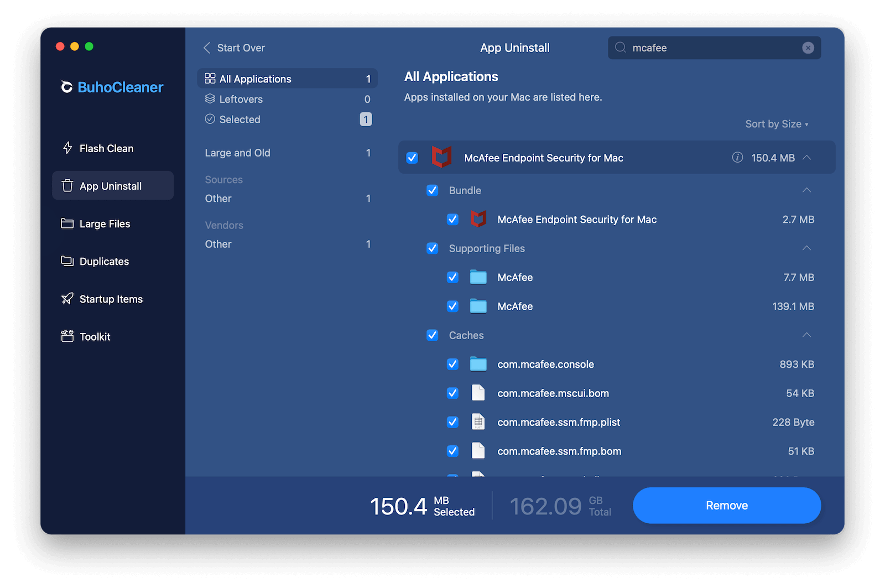
Task: Click the Selected count badge
Action: click(366, 119)
